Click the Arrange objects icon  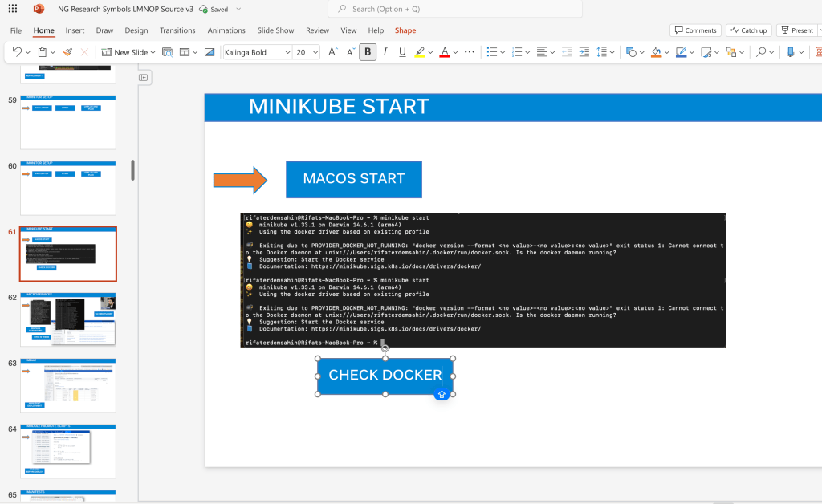coord(730,52)
